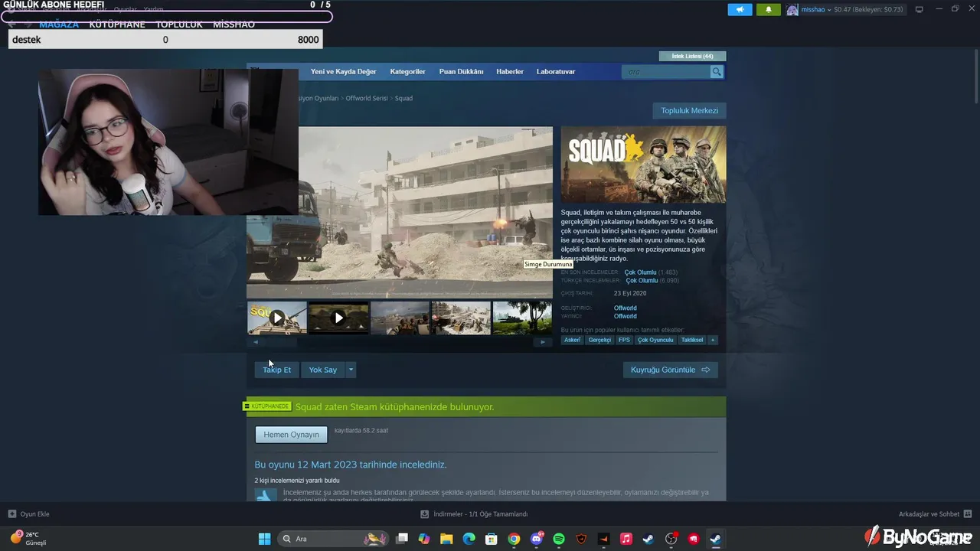Switch to MAĞAZA tab
This screenshot has height=551, width=980.
pos(59,24)
